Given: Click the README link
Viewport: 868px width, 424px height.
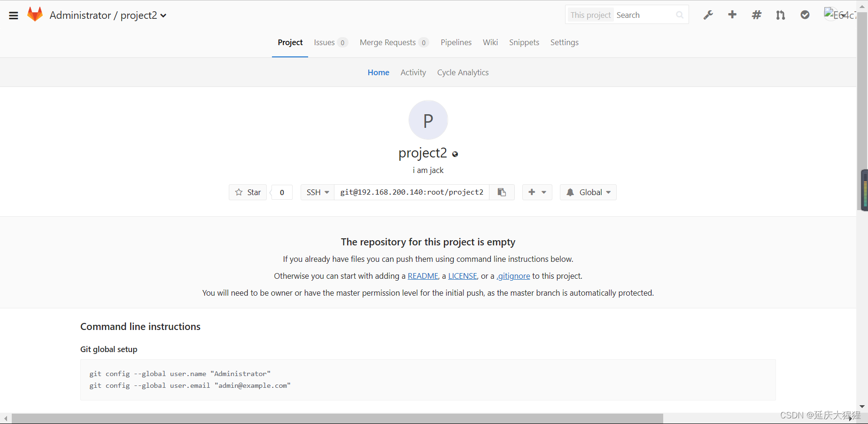Looking at the screenshot, I should [x=423, y=276].
